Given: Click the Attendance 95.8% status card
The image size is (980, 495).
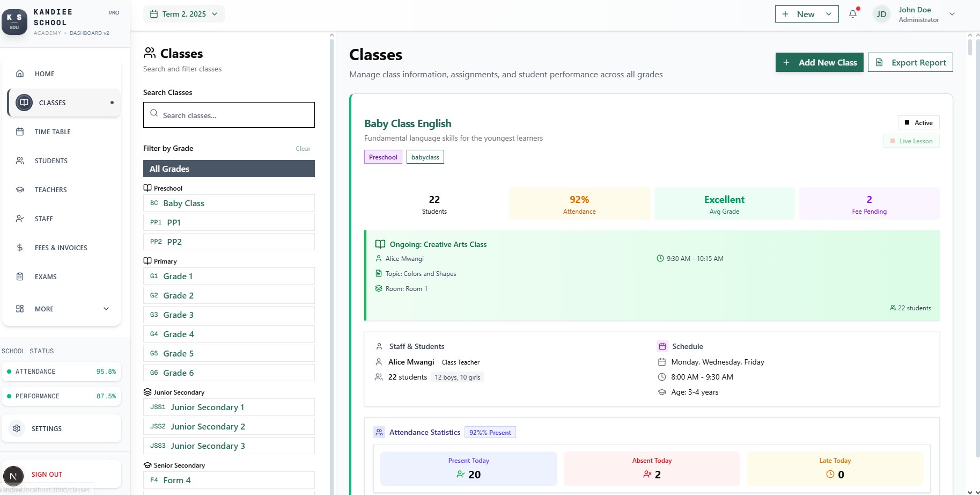Looking at the screenshot, I should [62, 372].
